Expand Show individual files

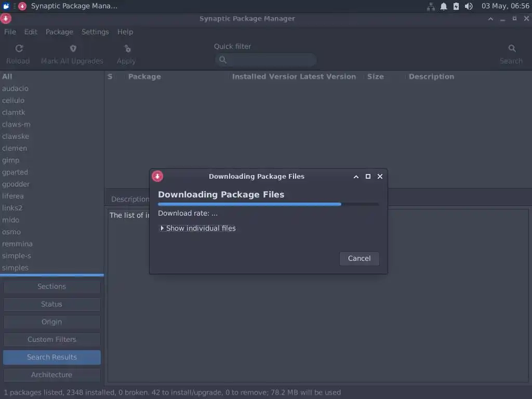(198, 229)
